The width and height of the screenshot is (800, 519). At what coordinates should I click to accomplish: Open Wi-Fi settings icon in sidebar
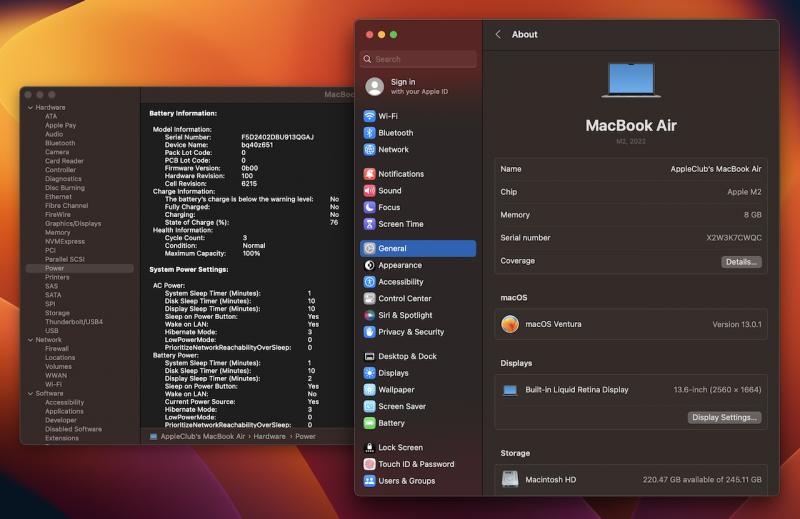coord(369,116)
